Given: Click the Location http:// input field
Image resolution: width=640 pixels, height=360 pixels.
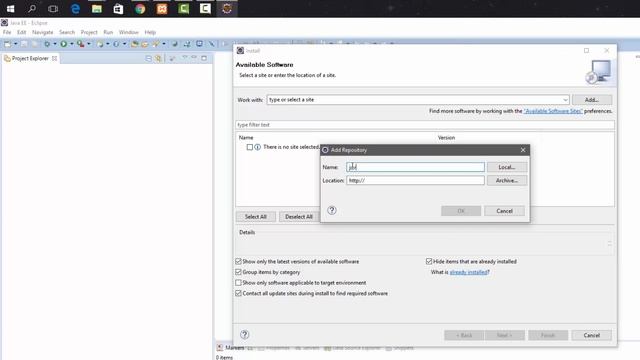Looking at the screenshot, I should click(x=416, y=180).
